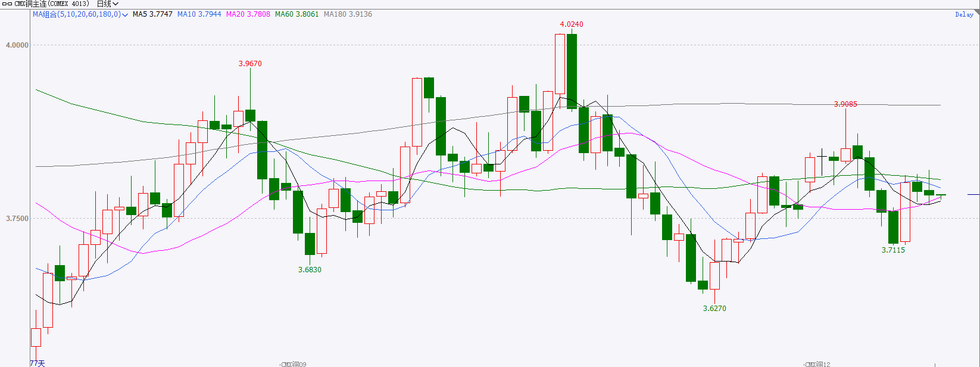Click the 3.6830 low price marker
The image size is (980, 367).
(x=310, y=270)
